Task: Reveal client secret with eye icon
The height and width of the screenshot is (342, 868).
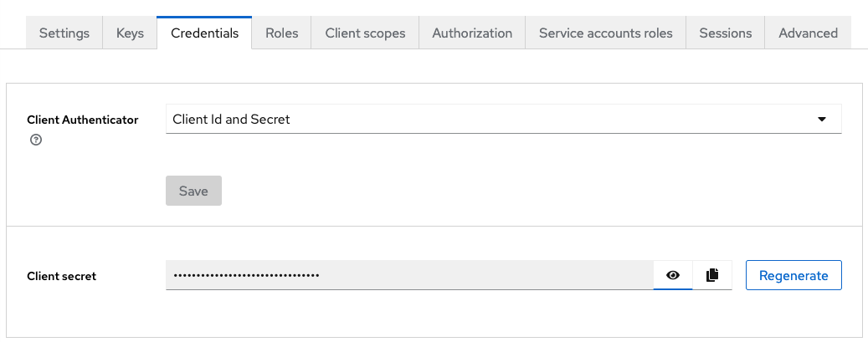Action: point(673,275)
